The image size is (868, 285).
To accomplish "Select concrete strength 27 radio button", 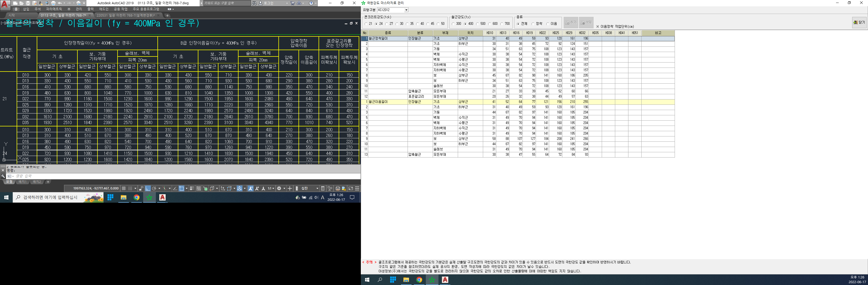I will point(386,24).
